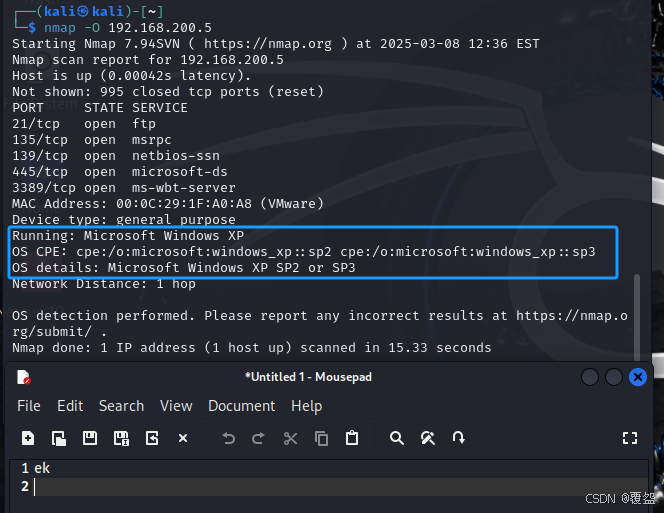Click 'Device type: general purpose' line
The image size is (664, 513).
point(124,219)
